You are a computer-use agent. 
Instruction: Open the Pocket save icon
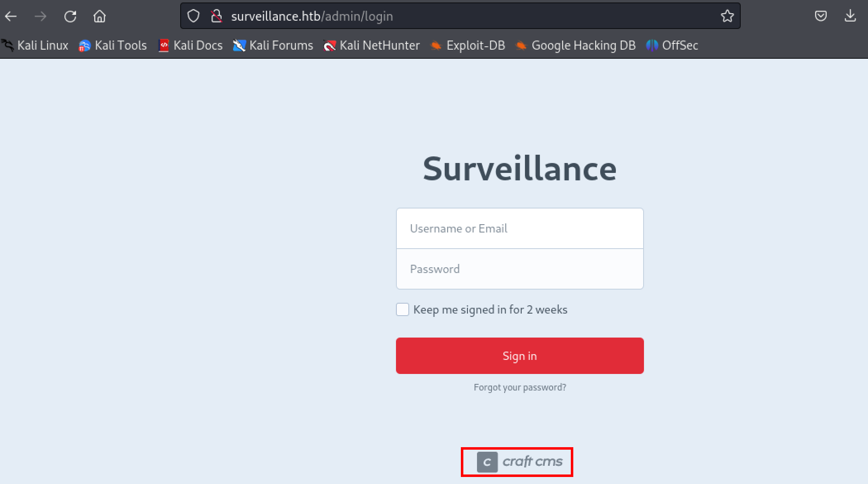click(820, 16)
